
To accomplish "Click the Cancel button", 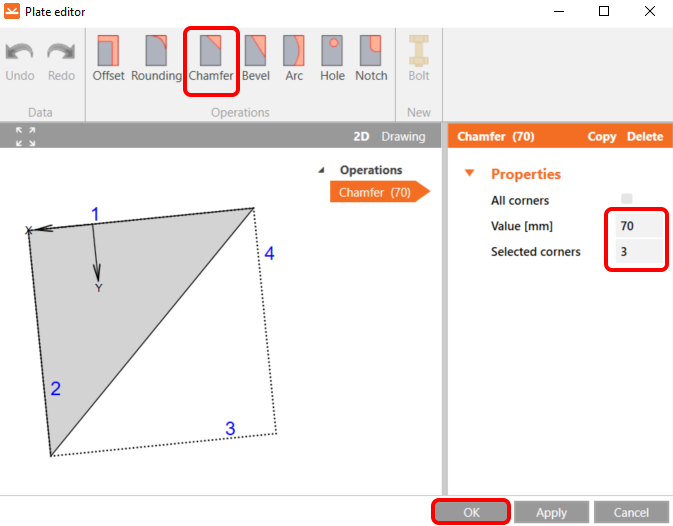I will pos(631,512).
